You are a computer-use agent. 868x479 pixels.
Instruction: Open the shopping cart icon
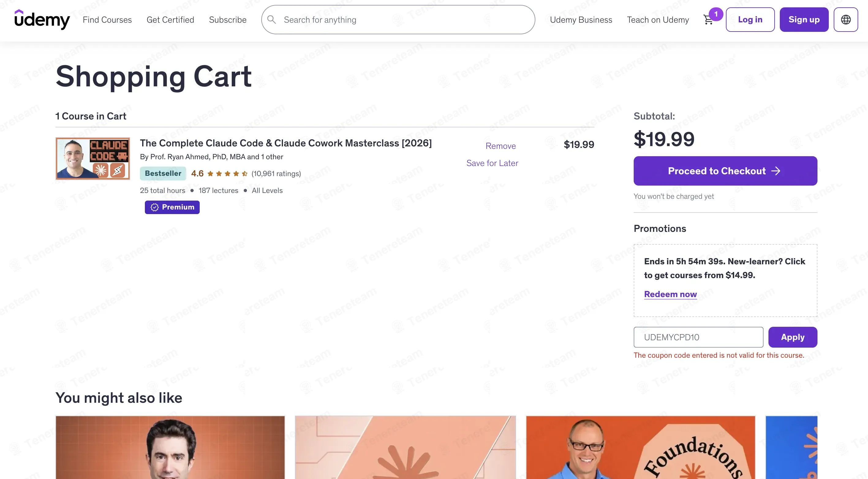(708, 20)
